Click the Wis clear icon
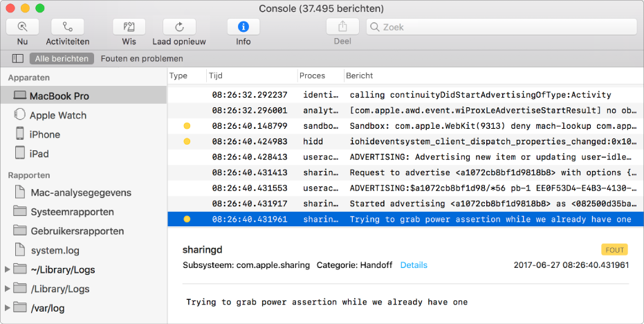The image size is (644, 324). pyautogui.click(x=129, y=27)
